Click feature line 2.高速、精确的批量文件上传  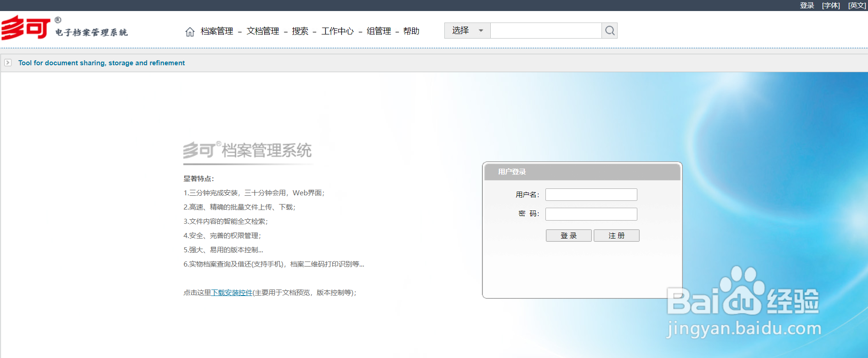point(239,207)
